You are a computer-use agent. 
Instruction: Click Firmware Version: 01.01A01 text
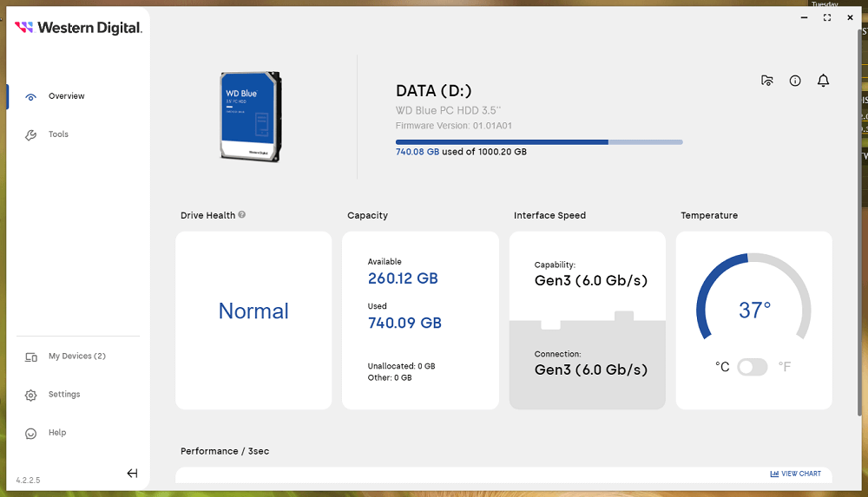(453, 126)
